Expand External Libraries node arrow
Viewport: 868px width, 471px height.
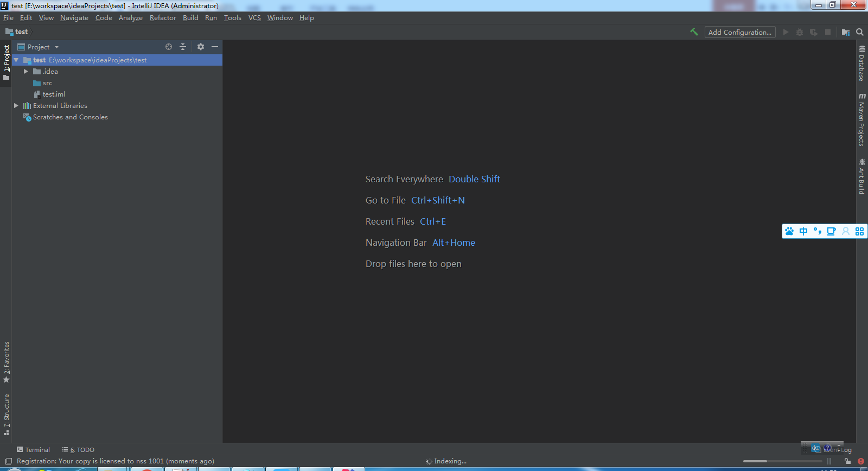(16, 106)
